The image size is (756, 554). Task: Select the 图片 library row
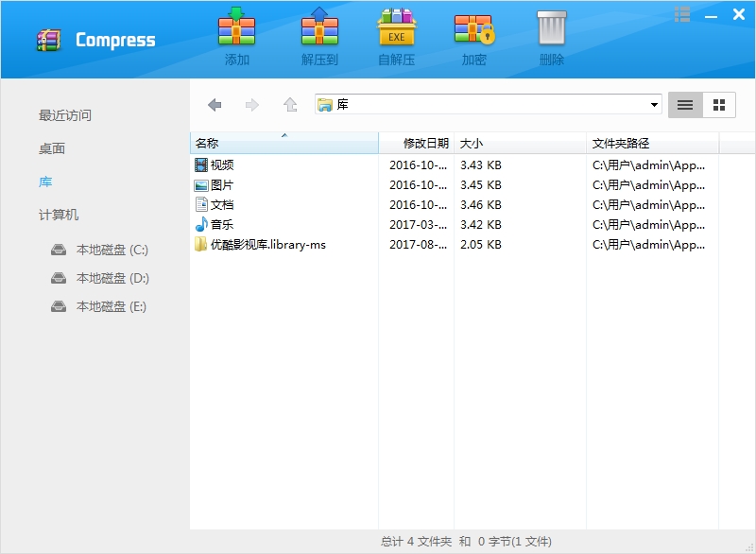coord(222,185)
